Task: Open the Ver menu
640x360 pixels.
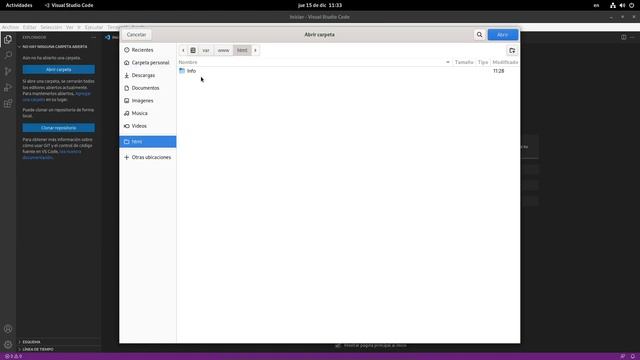Action: pyautogui.click(x=70, y=27)
